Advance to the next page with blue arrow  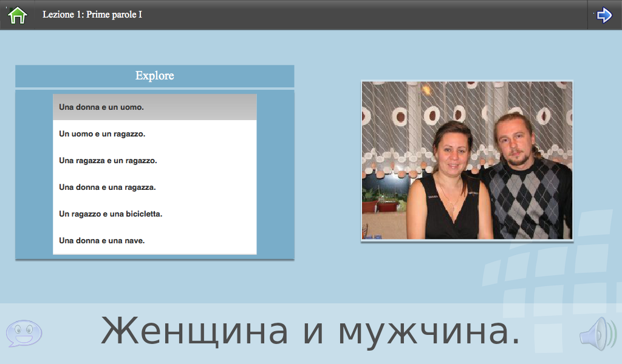coord(604,15)
